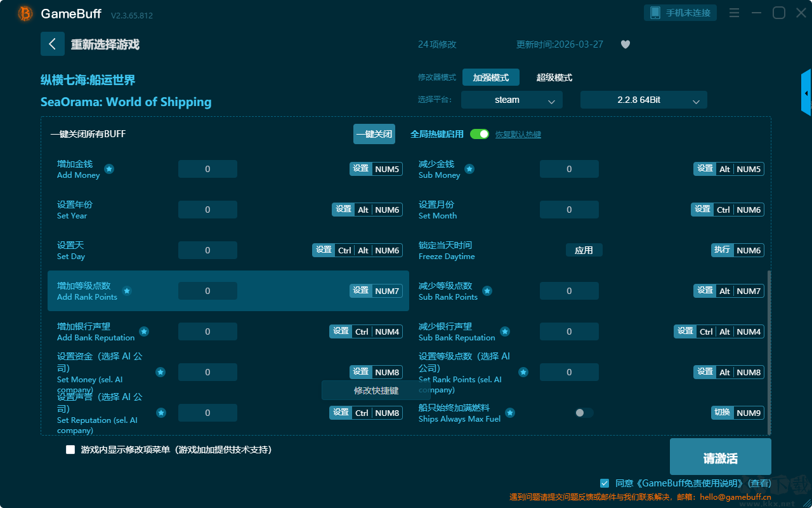The image size is (812, 508).
Task: Click the 24项修改 count text
Action: pos(437,44)
